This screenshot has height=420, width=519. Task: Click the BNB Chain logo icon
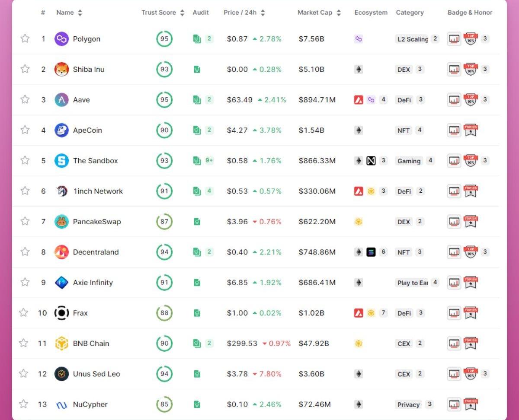point(61,344)
